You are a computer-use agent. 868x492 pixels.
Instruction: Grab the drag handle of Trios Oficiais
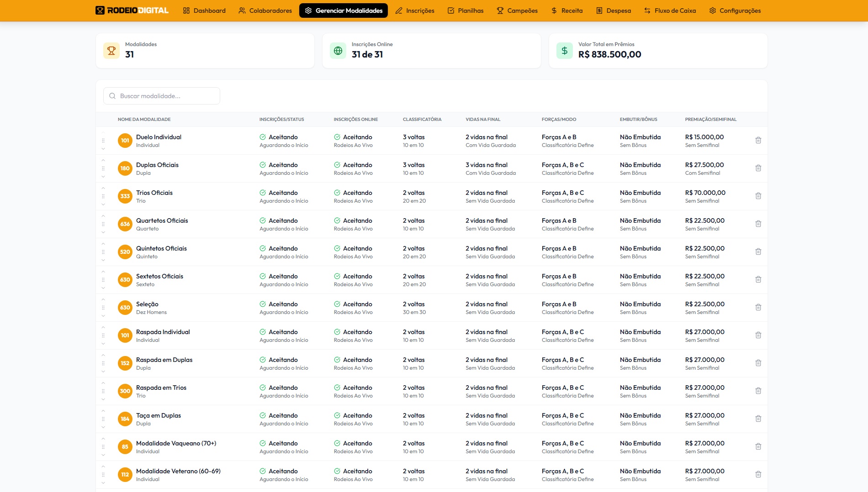click(x=103, y=196)
